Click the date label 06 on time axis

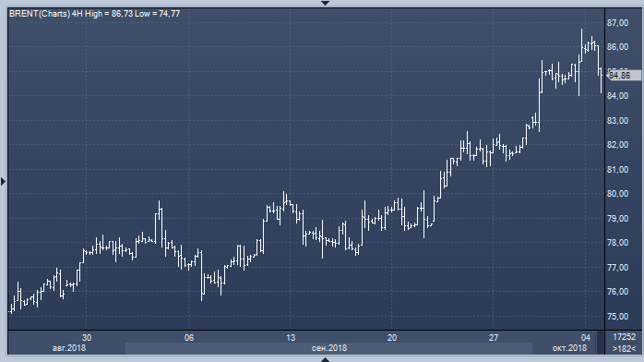[188, 338]
